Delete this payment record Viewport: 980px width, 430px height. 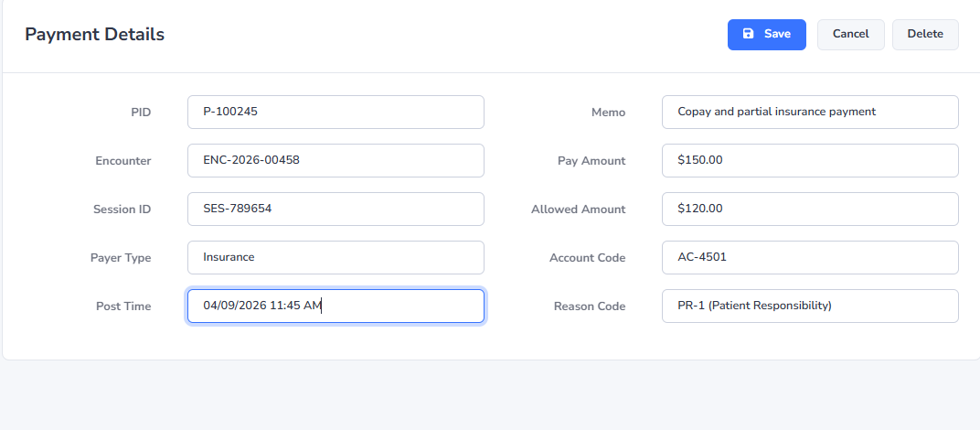coord(925,34)
